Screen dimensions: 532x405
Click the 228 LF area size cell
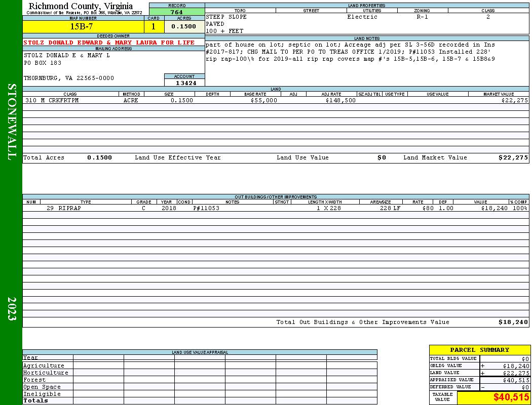click(390, 208)
